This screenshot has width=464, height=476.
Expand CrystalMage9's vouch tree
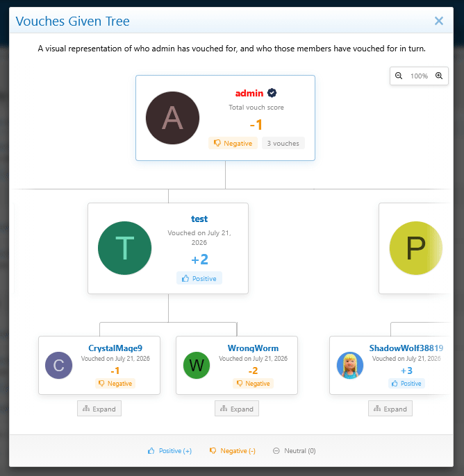pos(99,409)
